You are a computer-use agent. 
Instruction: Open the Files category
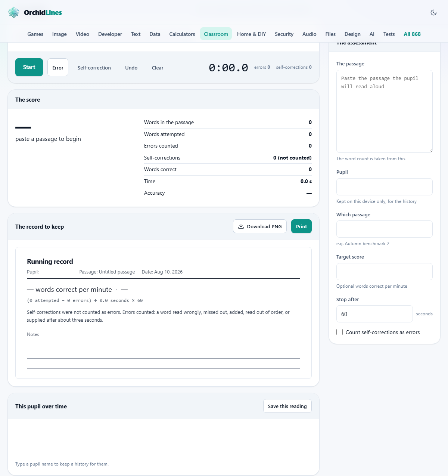[x=330, y=34]
